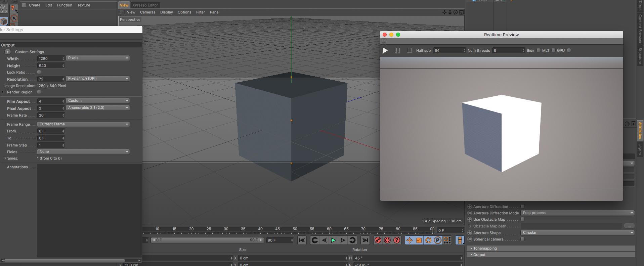Switch to the XPresso Editor tab

(145, 5)
